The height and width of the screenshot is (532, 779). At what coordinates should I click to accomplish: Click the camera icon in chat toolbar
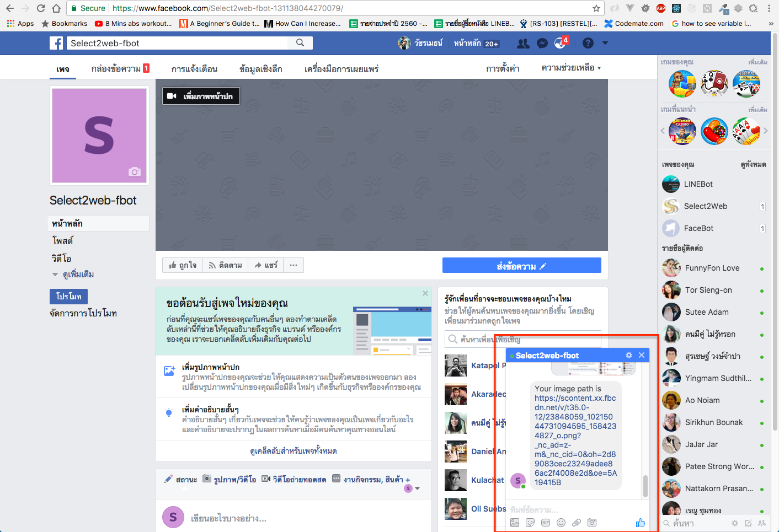[592, 523]
